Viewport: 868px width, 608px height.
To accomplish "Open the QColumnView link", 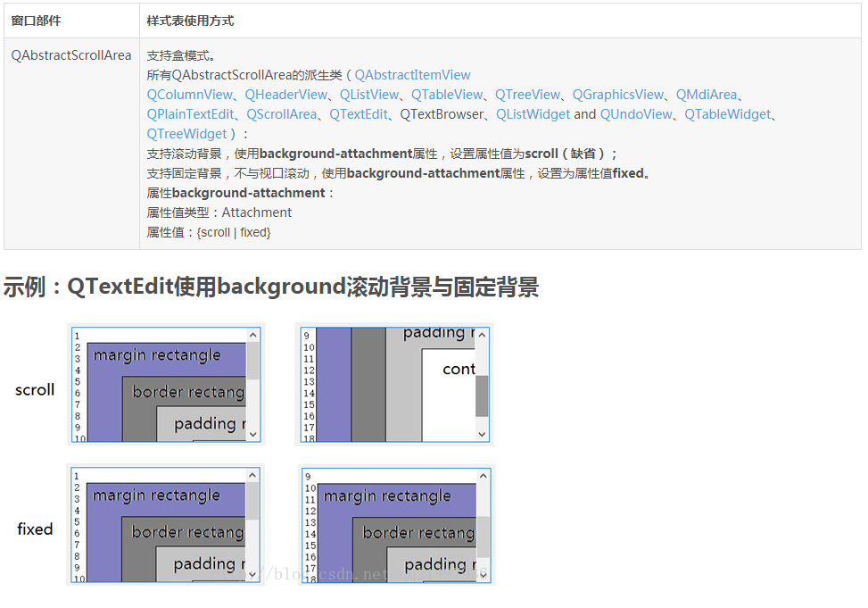I will click(x=189, y=95).
